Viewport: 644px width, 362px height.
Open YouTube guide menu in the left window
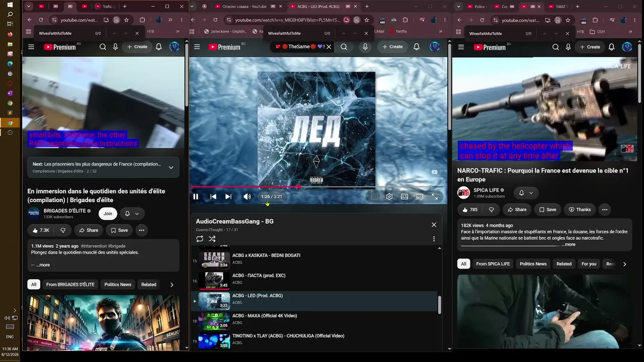31,47
